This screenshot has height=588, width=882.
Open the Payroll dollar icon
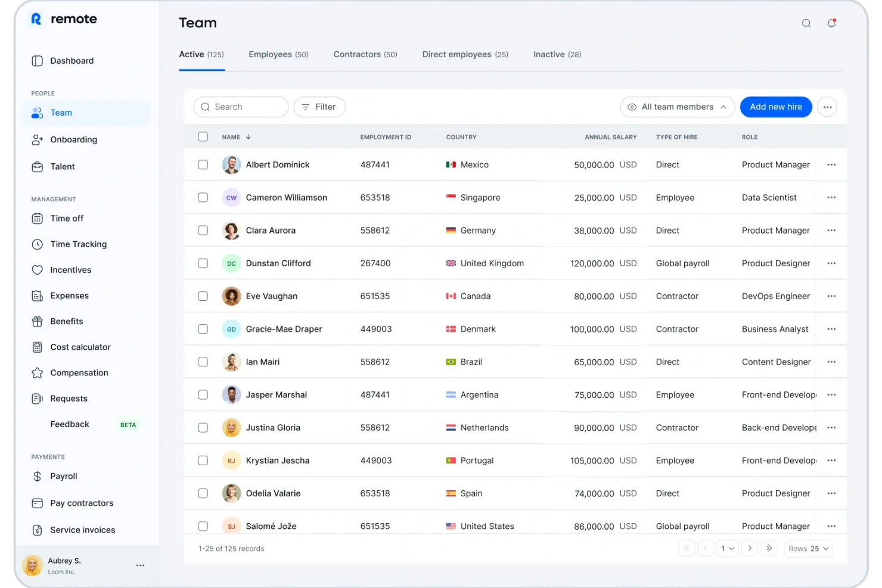37,476
